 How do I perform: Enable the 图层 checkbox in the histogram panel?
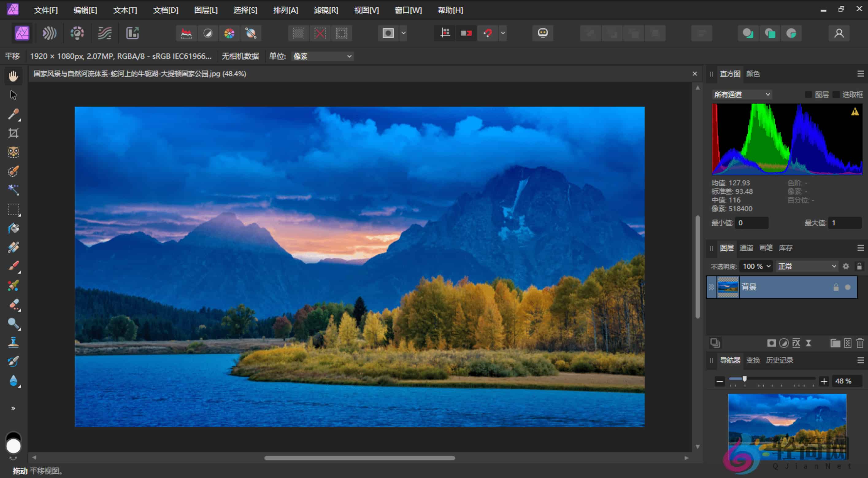[809, 94]
